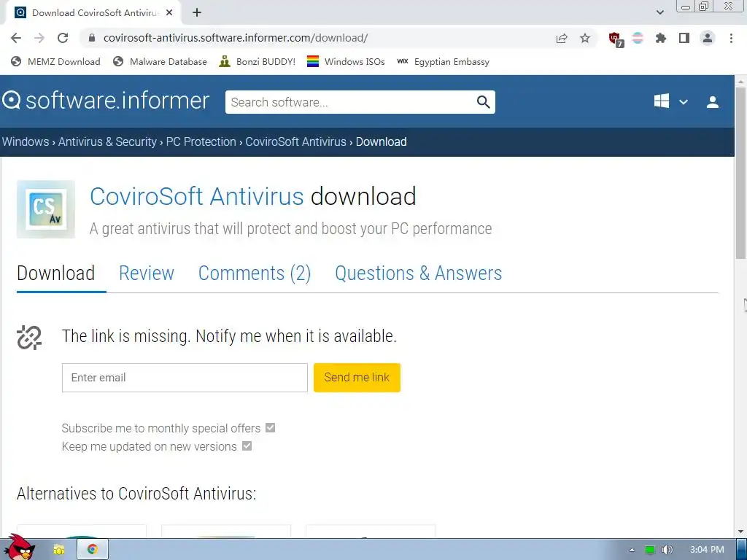747x560 pixels.
Task: Go to Antivirus & Security breadcrumb
Action: pyautogui.click(x=107, y=142)
